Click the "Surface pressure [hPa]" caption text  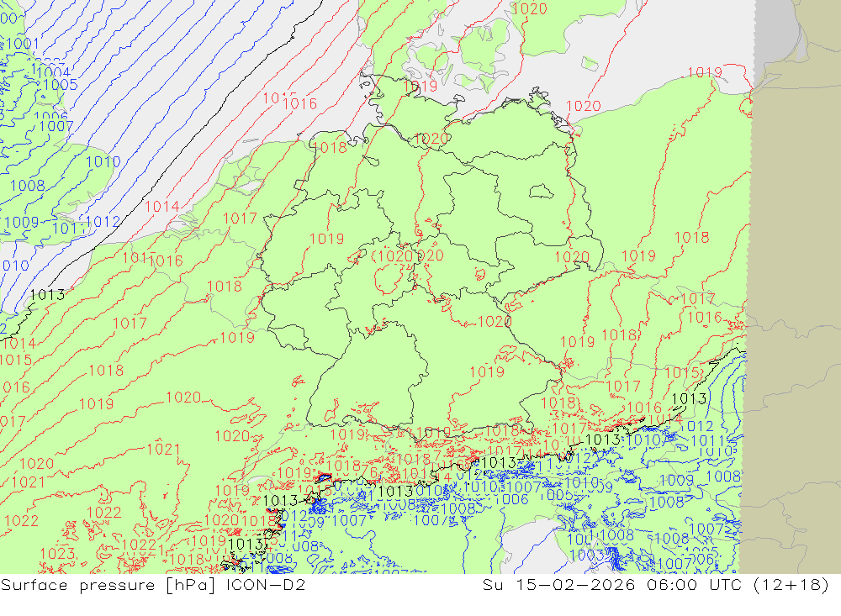click(108, 585)
